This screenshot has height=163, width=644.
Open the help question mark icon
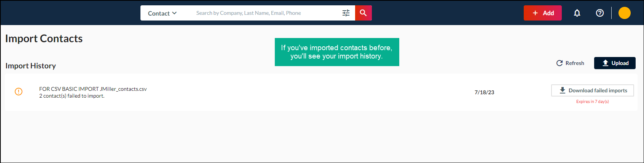click(x=600, y=13)
